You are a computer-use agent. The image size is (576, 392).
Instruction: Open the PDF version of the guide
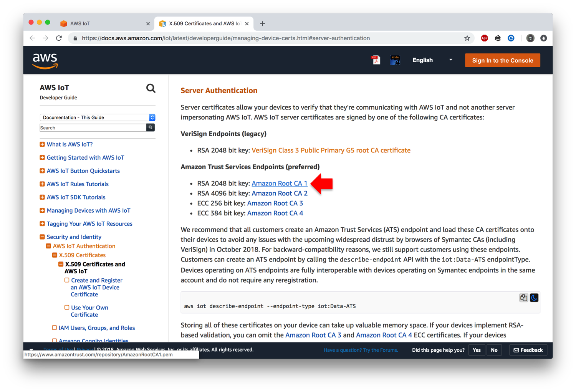click(376, 60)
